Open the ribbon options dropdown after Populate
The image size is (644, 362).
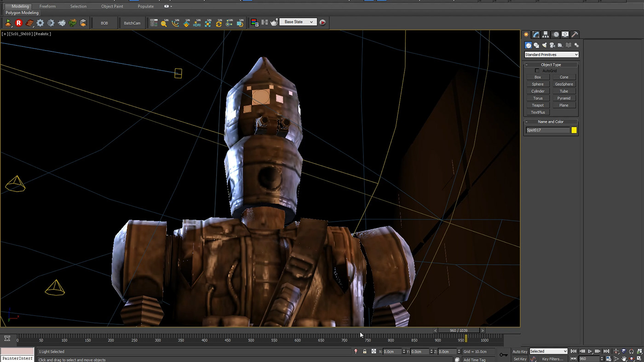click(168, 6)
